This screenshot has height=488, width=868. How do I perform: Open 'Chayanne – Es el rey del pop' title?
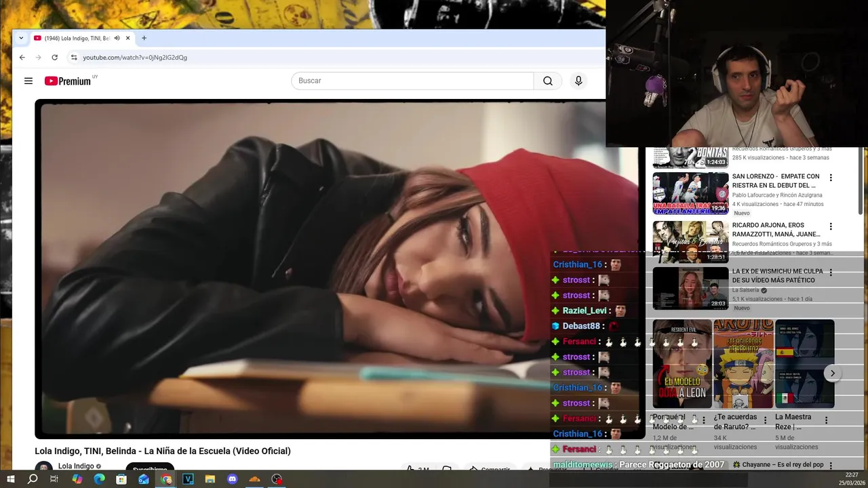[x=778, y=465]
